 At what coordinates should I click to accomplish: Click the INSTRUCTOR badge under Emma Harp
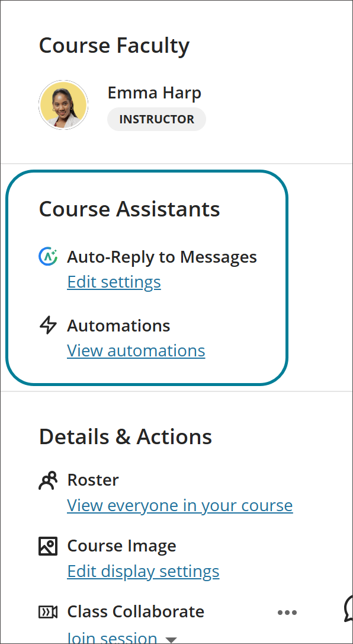coord(156,119)
